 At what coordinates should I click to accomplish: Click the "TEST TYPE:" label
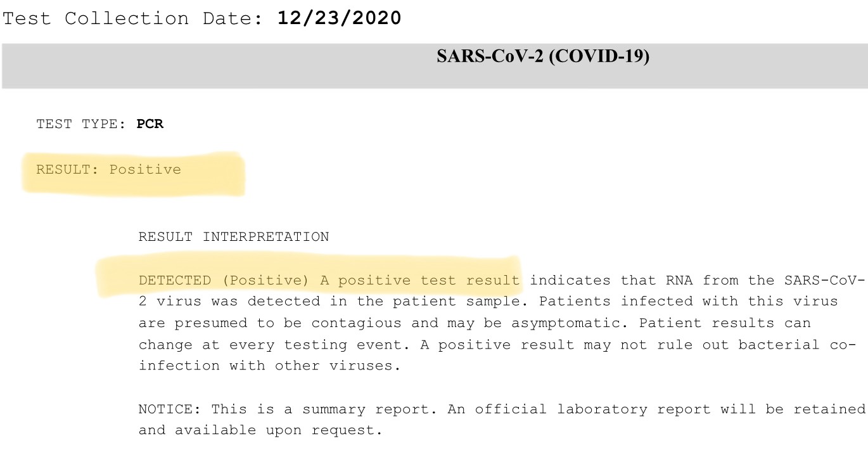81,124
